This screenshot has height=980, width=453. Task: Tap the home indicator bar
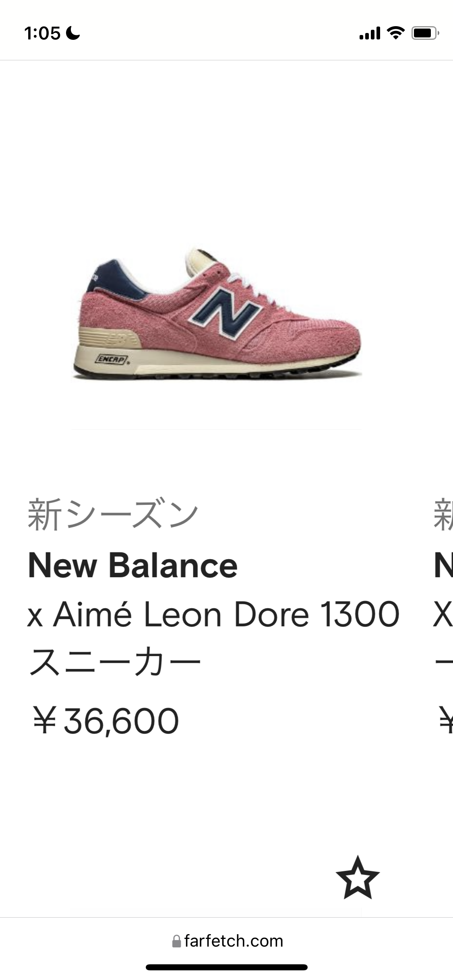(227, 967)
